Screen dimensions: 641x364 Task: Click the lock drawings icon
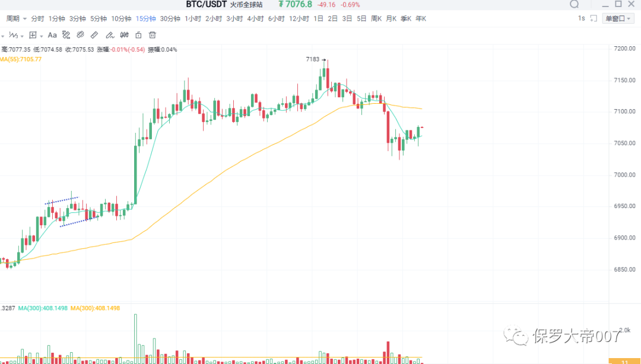point(138,35)
